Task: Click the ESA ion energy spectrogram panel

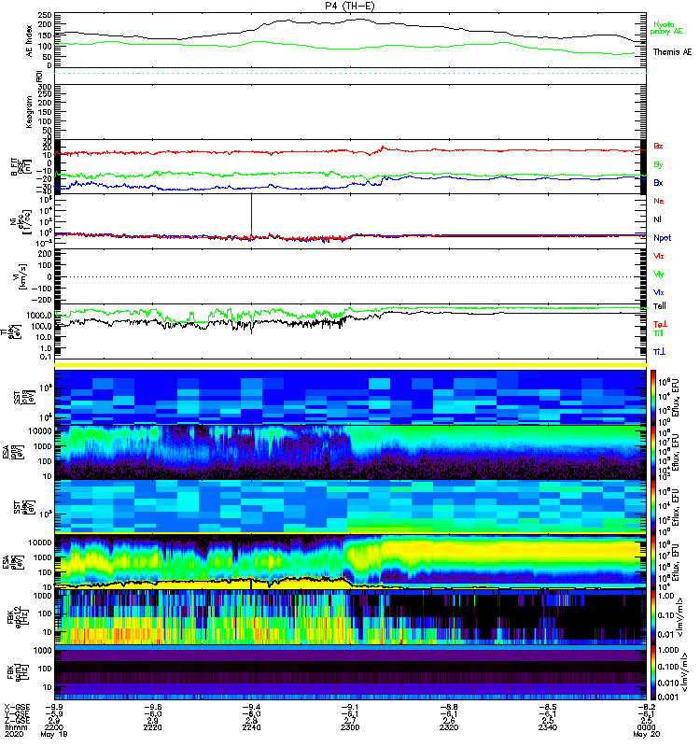Action: [x=350, y=452]
